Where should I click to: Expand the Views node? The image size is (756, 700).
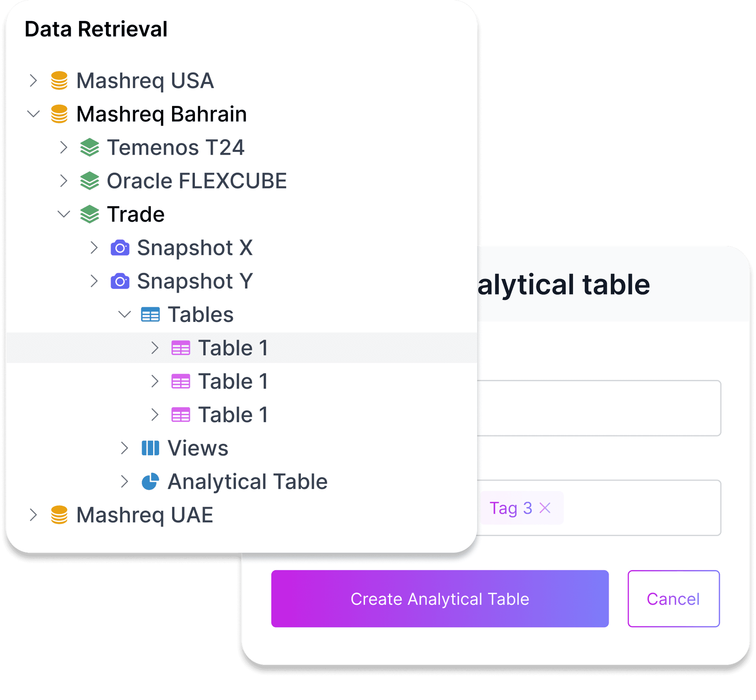pos(125,448)
